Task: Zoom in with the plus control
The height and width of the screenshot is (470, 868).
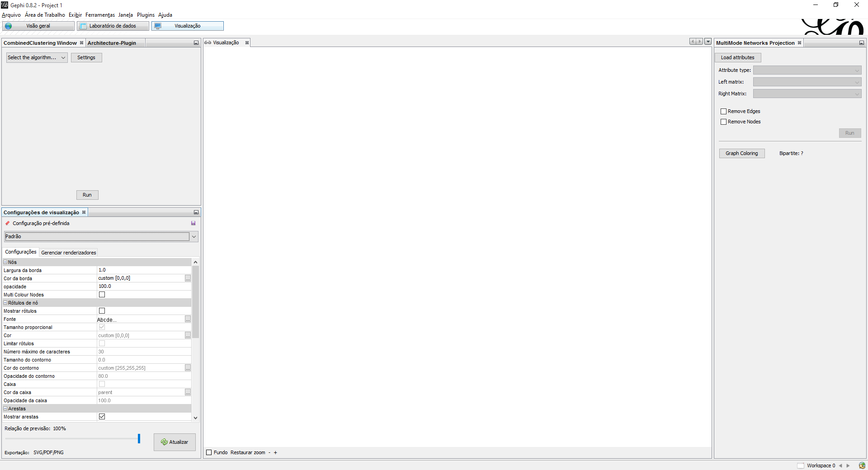Action: [x=275, y=452]
